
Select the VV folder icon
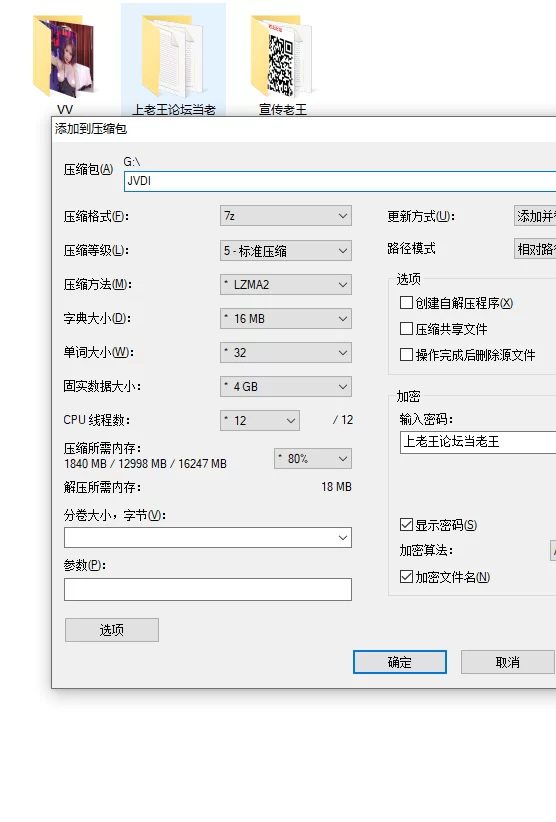coord(63,58)
